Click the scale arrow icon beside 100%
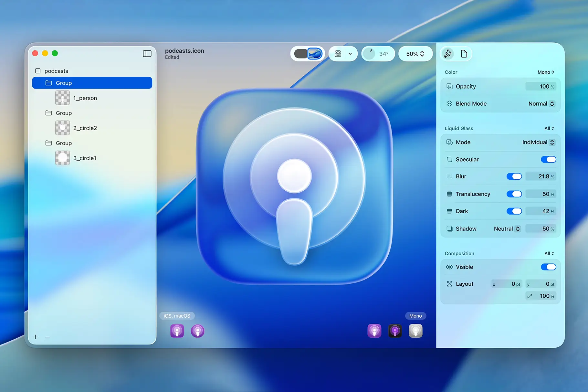Image resolution: width=588 pixels, height=392 pixels. (530, 296)
